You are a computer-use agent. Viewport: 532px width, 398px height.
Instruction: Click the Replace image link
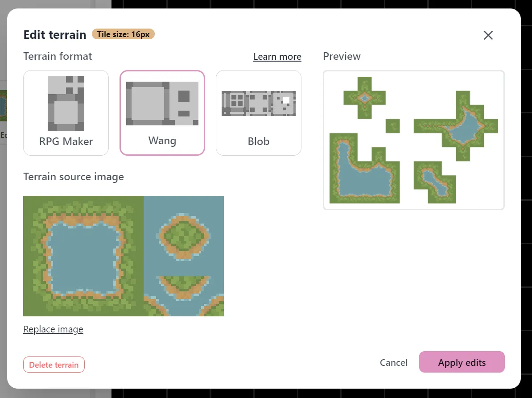pyautogui.click(x=53, y=329)
